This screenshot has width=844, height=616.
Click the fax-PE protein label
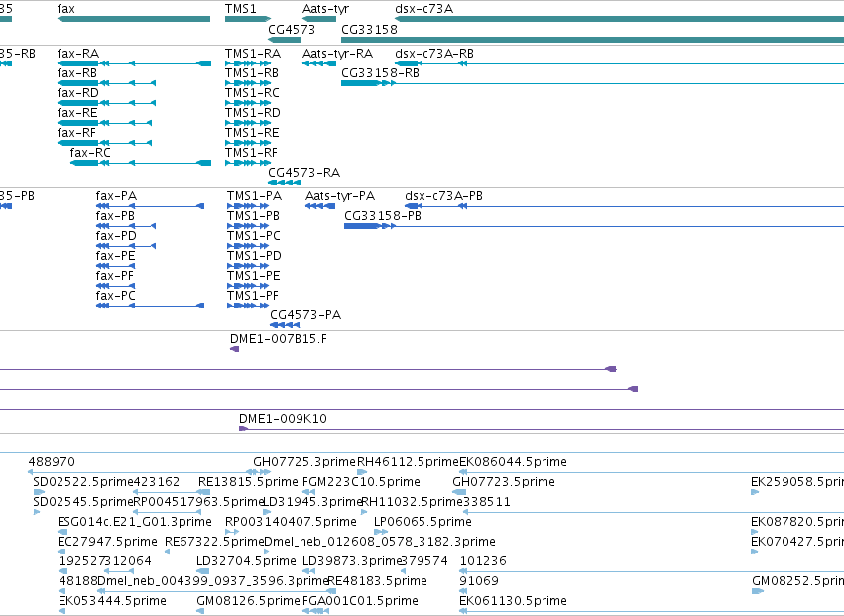(115, 256)
